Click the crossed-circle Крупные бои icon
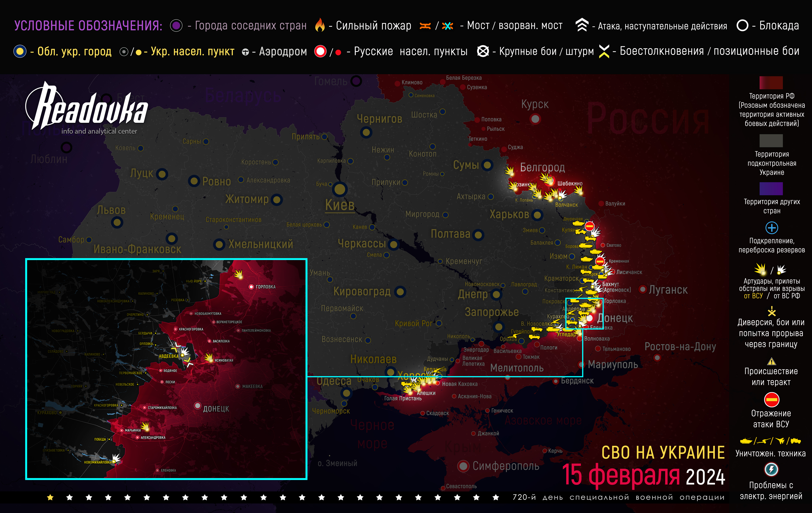The image size is (812, 513). coord(483,51)
